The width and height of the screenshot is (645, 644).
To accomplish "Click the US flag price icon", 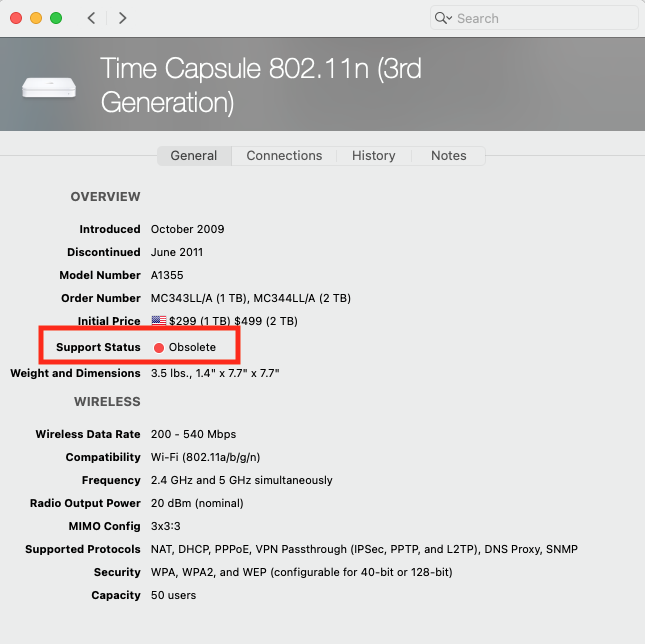I will coord(159,320).
